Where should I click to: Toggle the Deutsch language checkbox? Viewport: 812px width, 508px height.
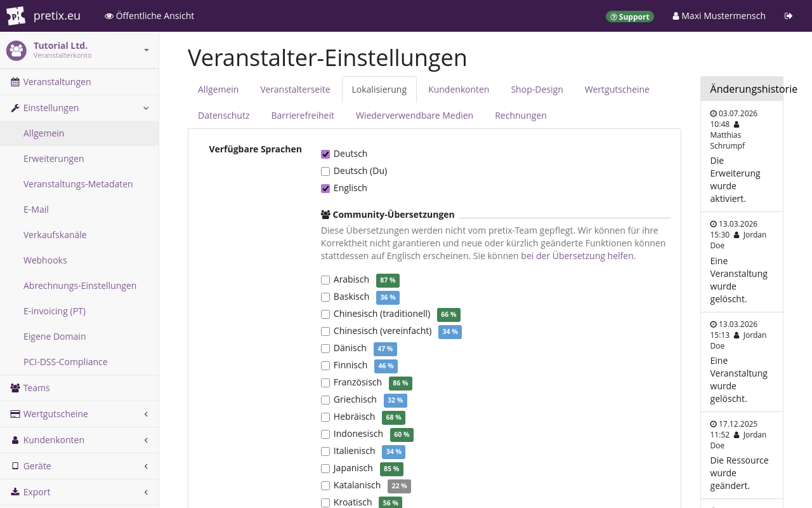click(x=325, y=154)
